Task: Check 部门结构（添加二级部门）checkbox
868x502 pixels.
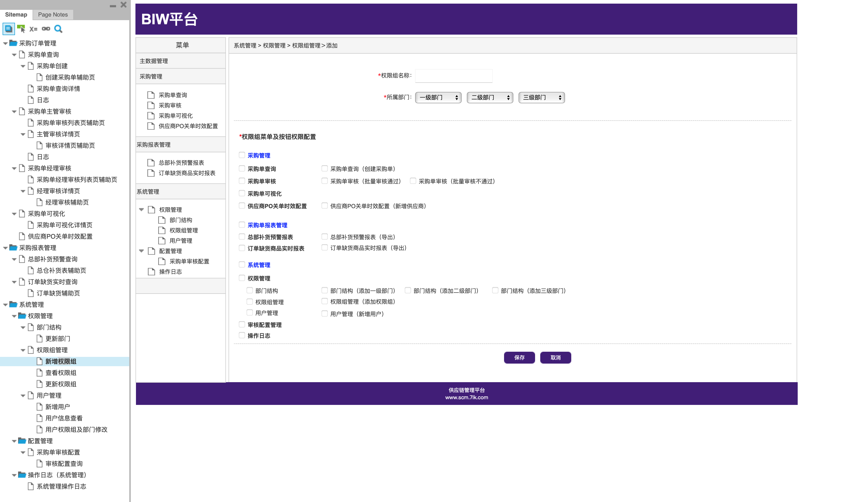Action: [407, 291]
